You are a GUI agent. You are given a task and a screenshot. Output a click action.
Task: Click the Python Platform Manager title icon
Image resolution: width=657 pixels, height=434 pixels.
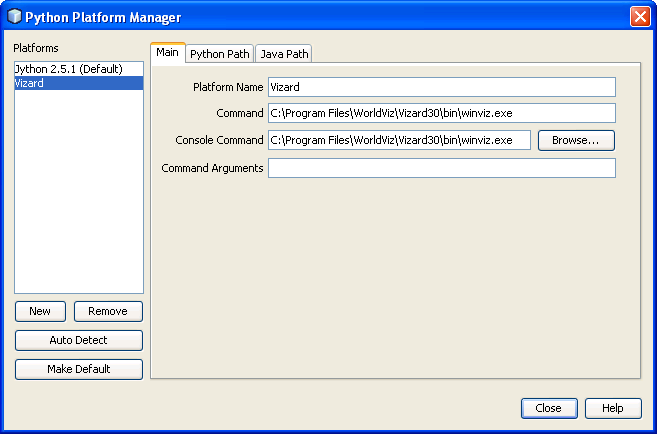14,17
